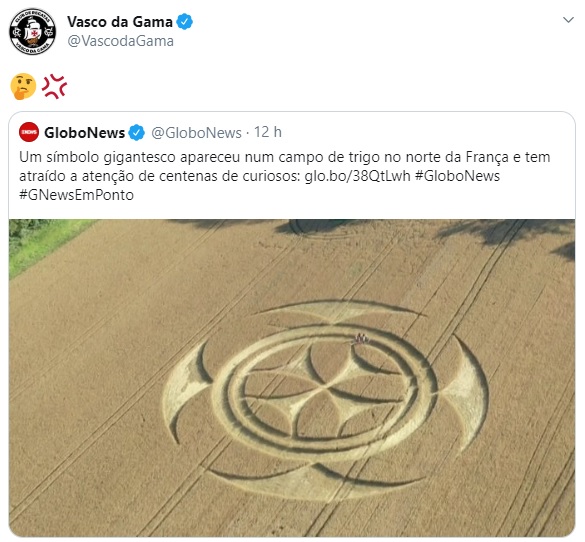Open the crop circle field photo
Viewport: 585px width, 542px height.
[292, 377]
